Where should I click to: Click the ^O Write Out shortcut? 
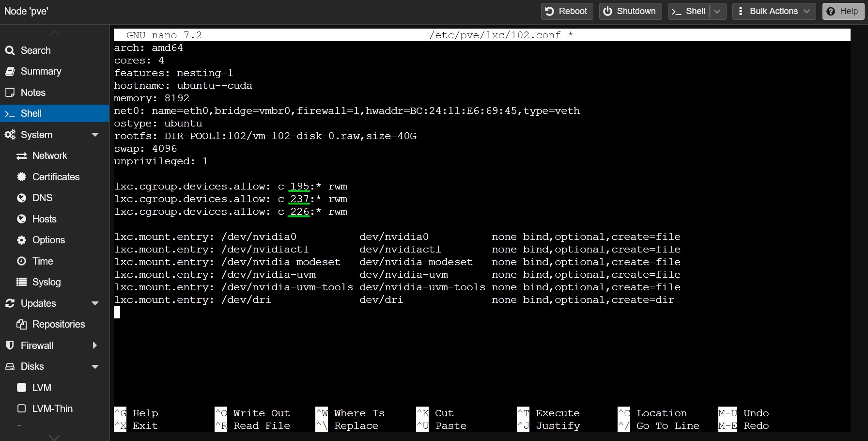(252, 413)
